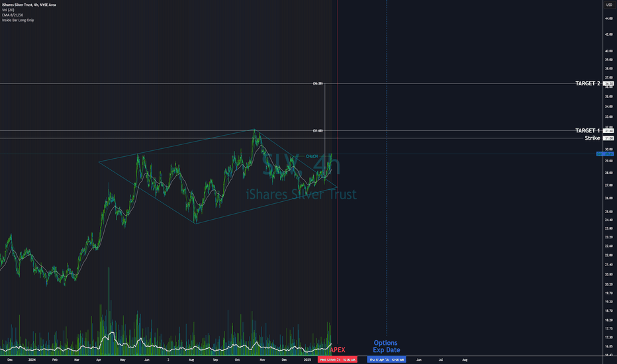Click the 31.00 strike price tag
Screen dimensions: 617x364
(609, 138)
